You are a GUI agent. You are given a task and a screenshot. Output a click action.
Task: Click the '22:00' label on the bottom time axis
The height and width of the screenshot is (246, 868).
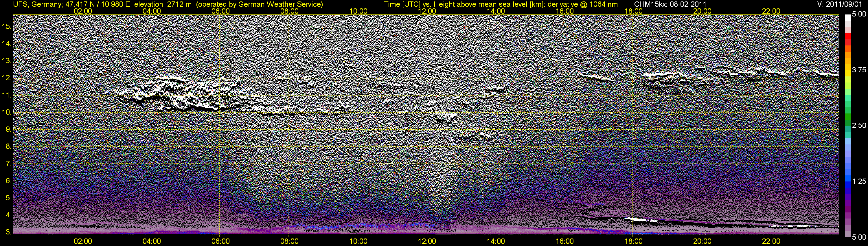(771, 241)
